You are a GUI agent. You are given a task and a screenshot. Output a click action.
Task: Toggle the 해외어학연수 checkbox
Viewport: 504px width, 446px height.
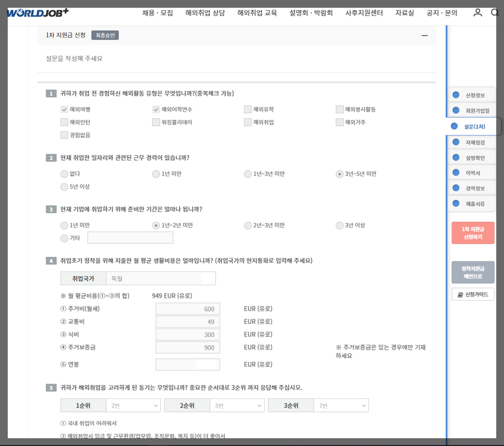pyautogui.click(x=156, y=109)
